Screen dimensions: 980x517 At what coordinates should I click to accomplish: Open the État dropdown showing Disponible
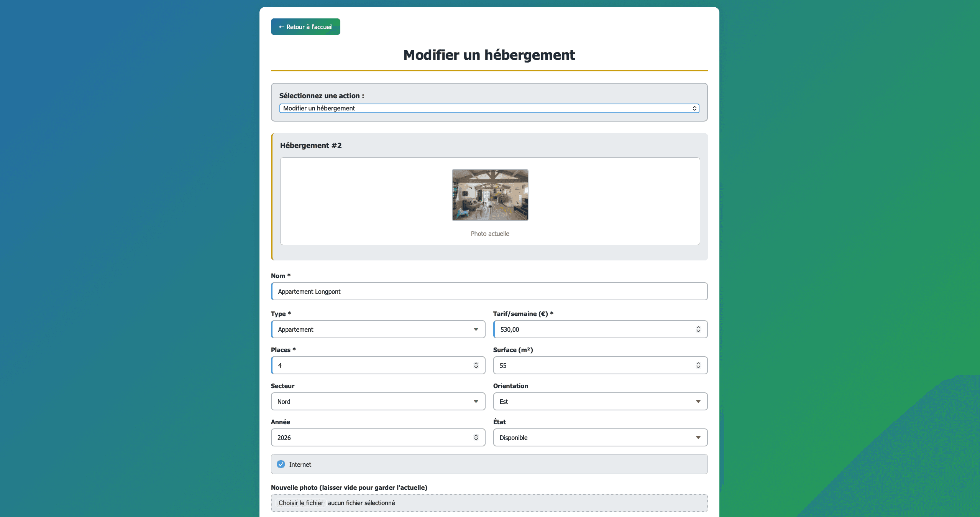click(x=600, y=438)
